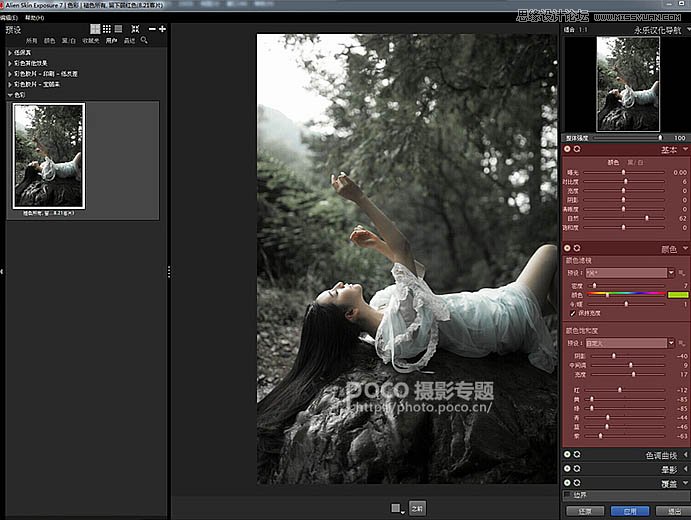Filter presets by 用户 tab

click(x=111, y=41)
